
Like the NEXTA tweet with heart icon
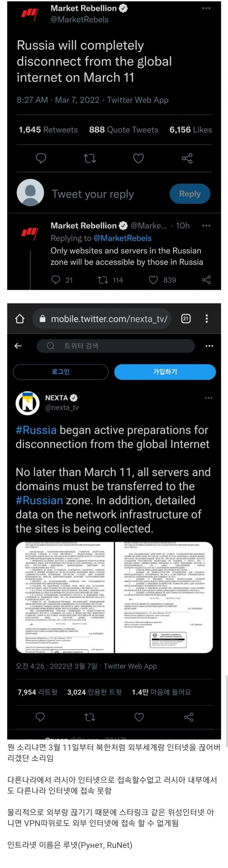[x=139, y=717]
